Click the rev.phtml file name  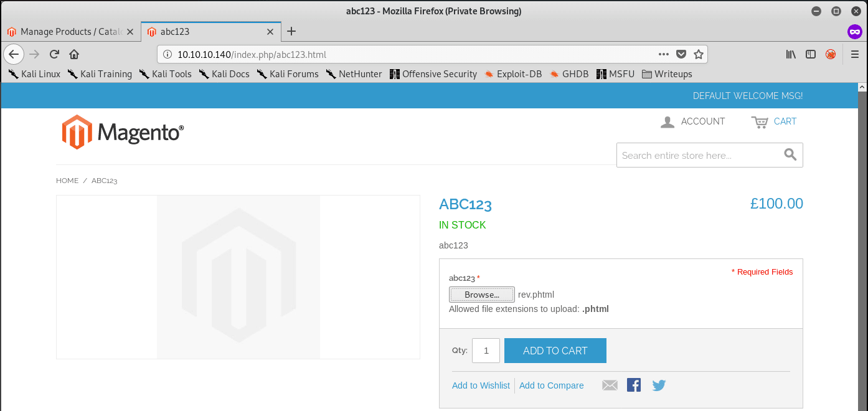tap(536, 295)
